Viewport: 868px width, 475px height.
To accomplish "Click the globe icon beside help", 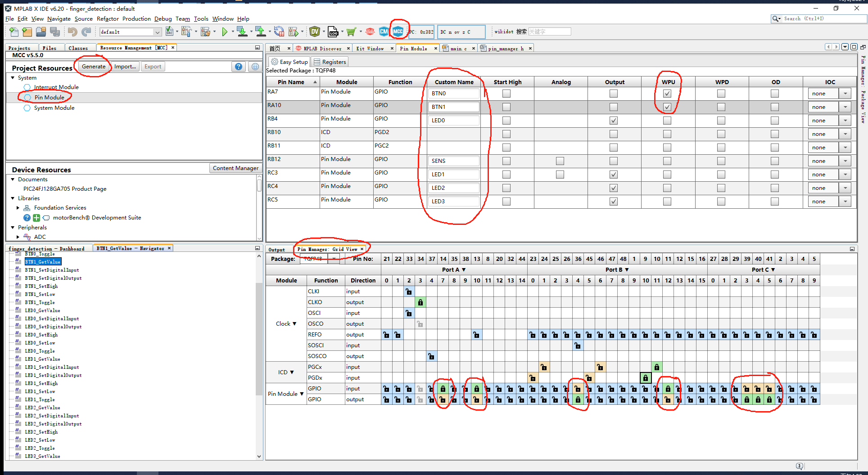I will pos(255,67).
